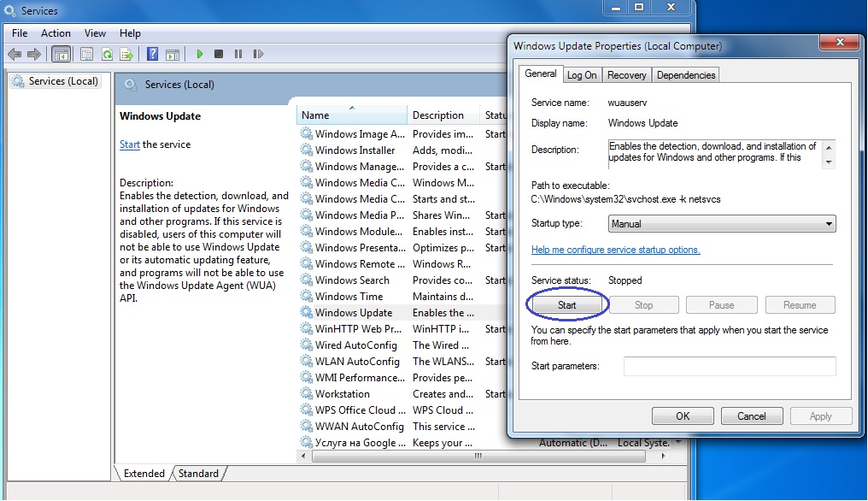This screenshot has width=868, height=501.
Task: Start the service using the green play toolbar icon
Action: [x=198, y=53]
